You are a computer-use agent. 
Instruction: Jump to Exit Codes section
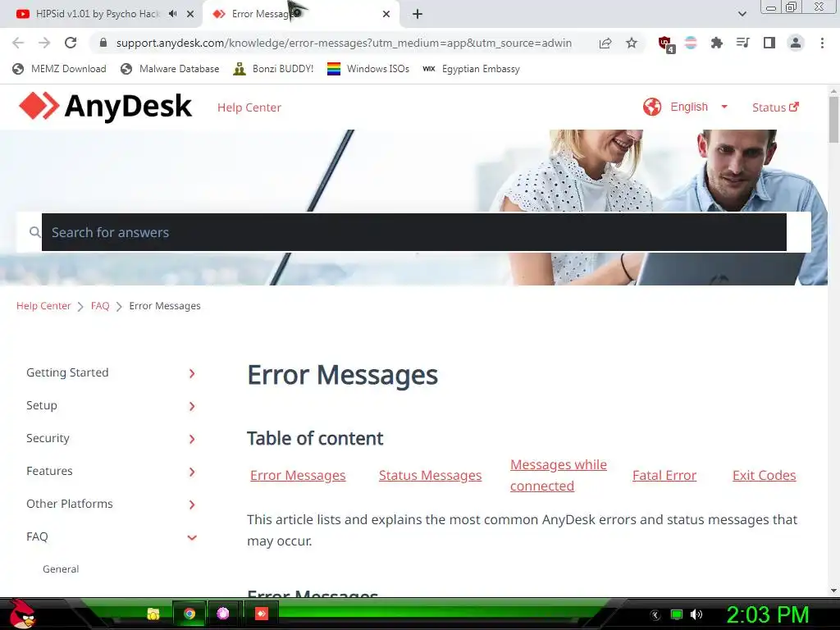(764, 475)
